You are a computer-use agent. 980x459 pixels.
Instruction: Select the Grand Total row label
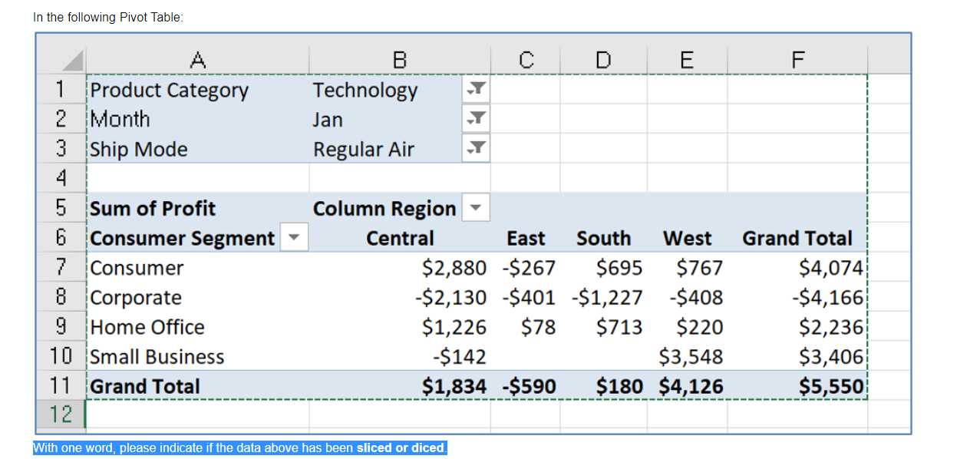click(x=144, y=386)
